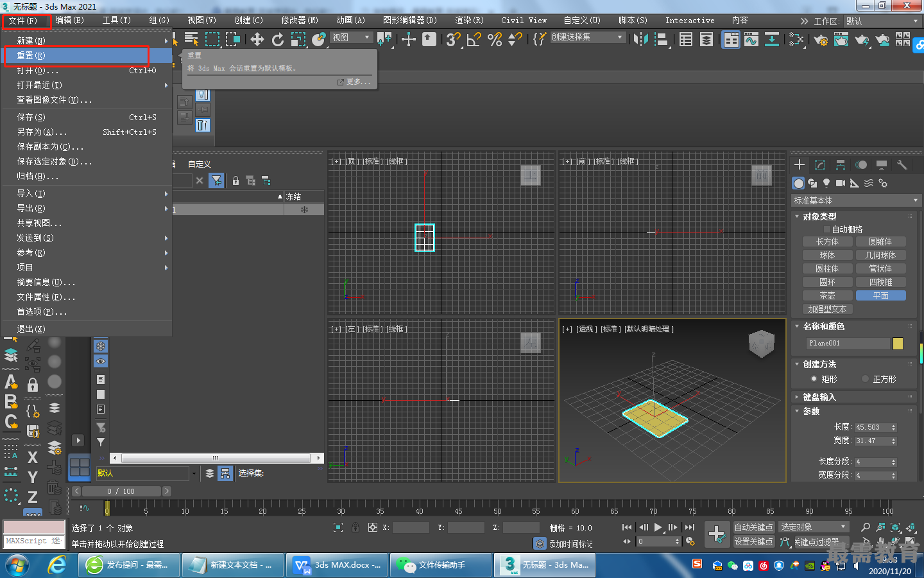
Task: Toggle 自动关键点 auto key mode
Action: pyautogui.click(x=754, y=527)
